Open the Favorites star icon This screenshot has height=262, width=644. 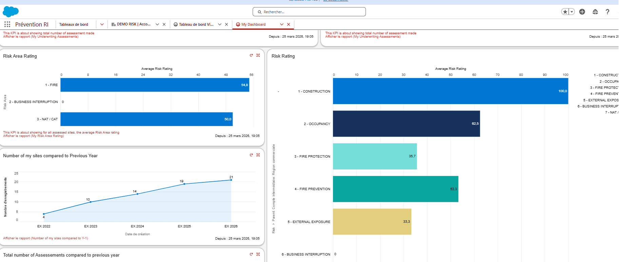click(x=565, y=12)
